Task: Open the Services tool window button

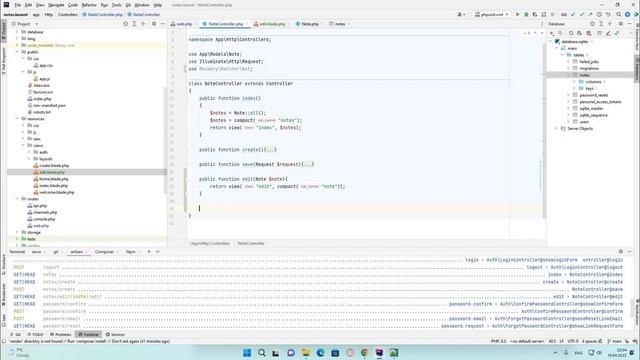Action: pyautogui.click(x=115, y=335)
